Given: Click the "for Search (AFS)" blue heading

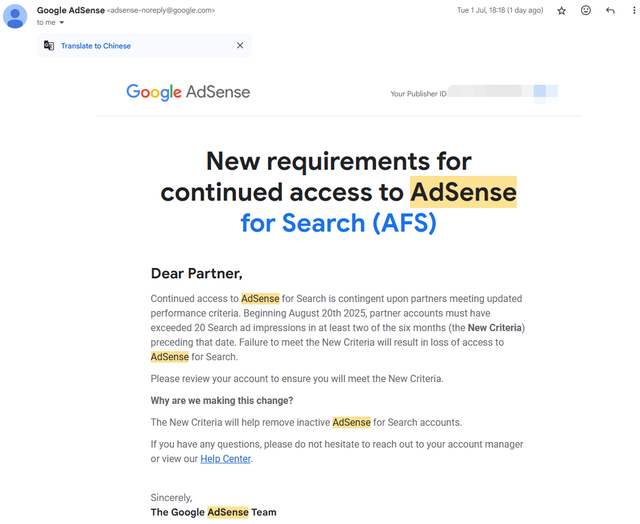Looking at the screenshot, I should pyautogui.click(x=338, y=223).
